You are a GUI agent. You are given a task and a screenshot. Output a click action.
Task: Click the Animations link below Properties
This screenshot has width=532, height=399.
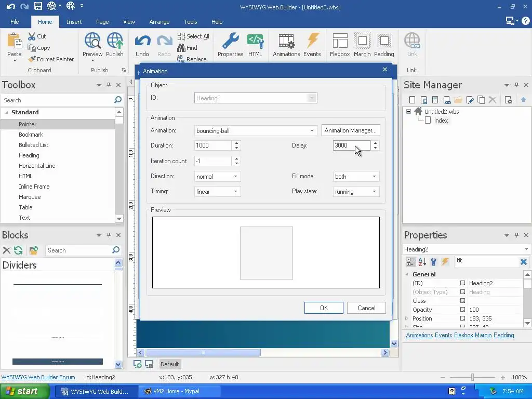[419, 335]
